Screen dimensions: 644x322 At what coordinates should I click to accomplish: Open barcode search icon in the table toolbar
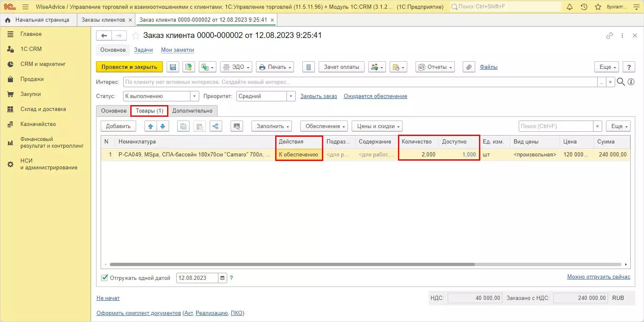pyautogui.click(x=237, y=126)
